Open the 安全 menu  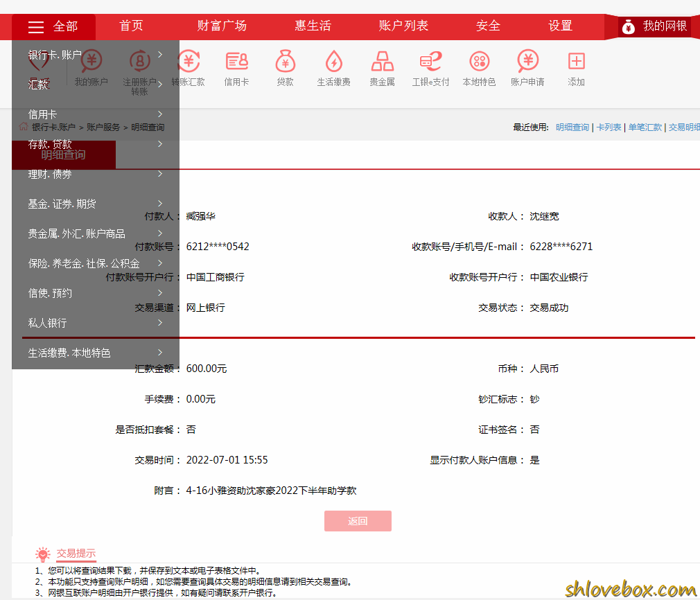click(488, 26)
